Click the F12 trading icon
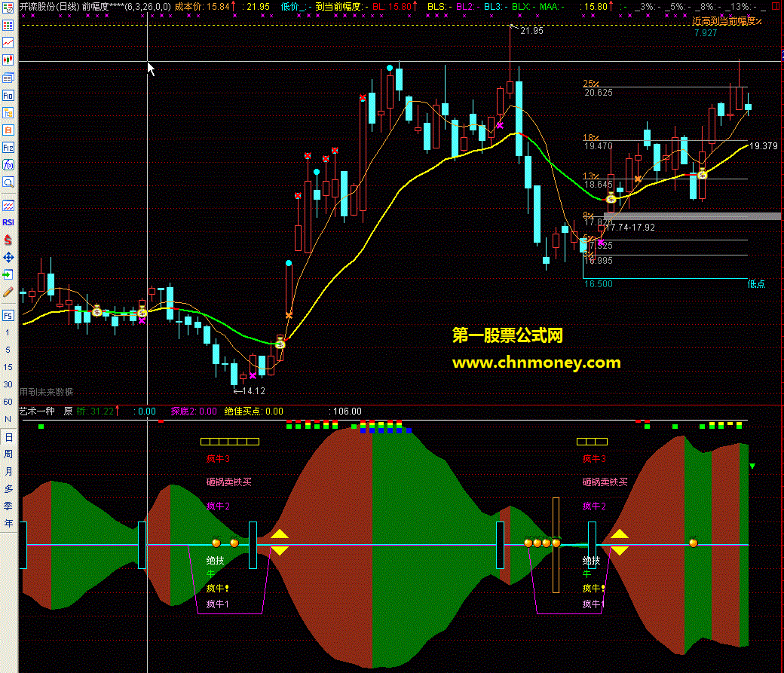 [x=8, y=148]
